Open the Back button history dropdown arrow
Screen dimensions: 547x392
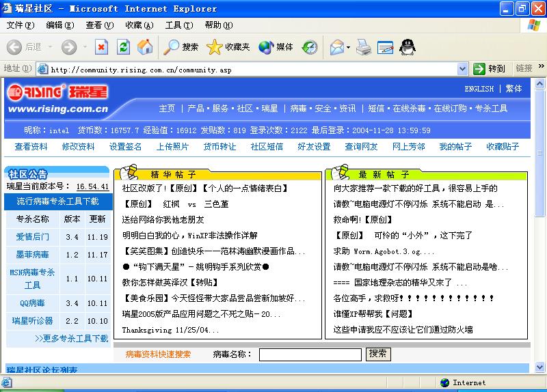click(x=50, y=46)
